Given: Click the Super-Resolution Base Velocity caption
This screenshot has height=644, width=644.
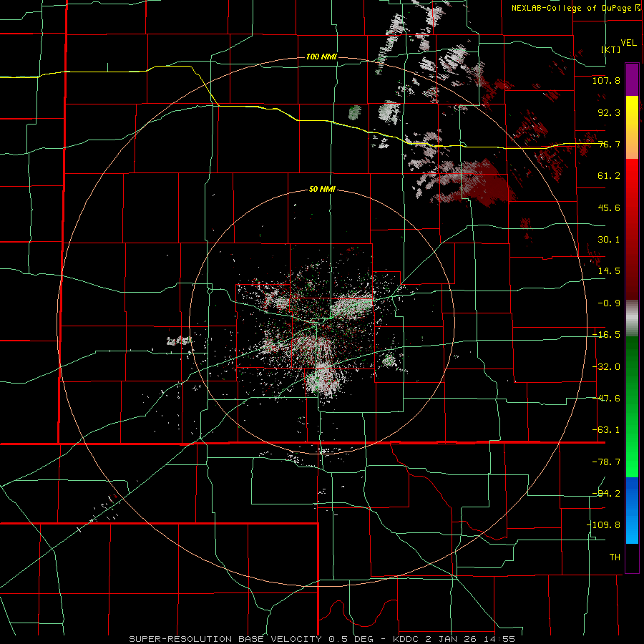Looking at the screenshot, I should pyautogui.click(x=322, y=639).
